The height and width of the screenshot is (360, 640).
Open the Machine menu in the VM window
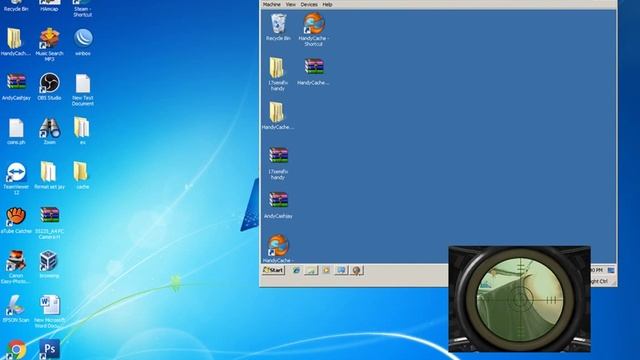tap(271, 4)
